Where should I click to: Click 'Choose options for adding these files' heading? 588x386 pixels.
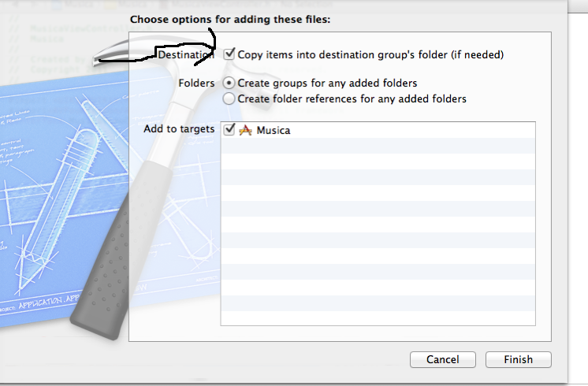point(230,20)
